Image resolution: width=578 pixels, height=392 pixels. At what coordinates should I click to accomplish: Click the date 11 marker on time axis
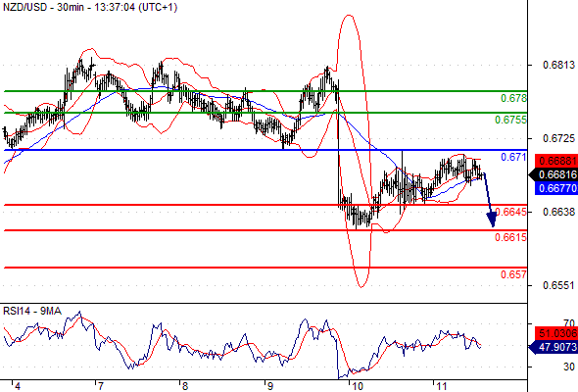click(x=441, y=386)
